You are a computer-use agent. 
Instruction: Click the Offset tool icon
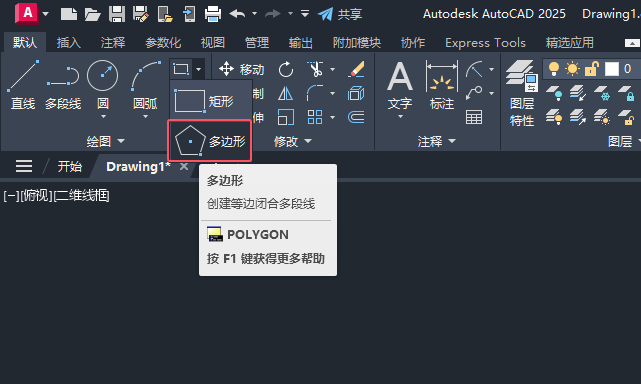356,117
